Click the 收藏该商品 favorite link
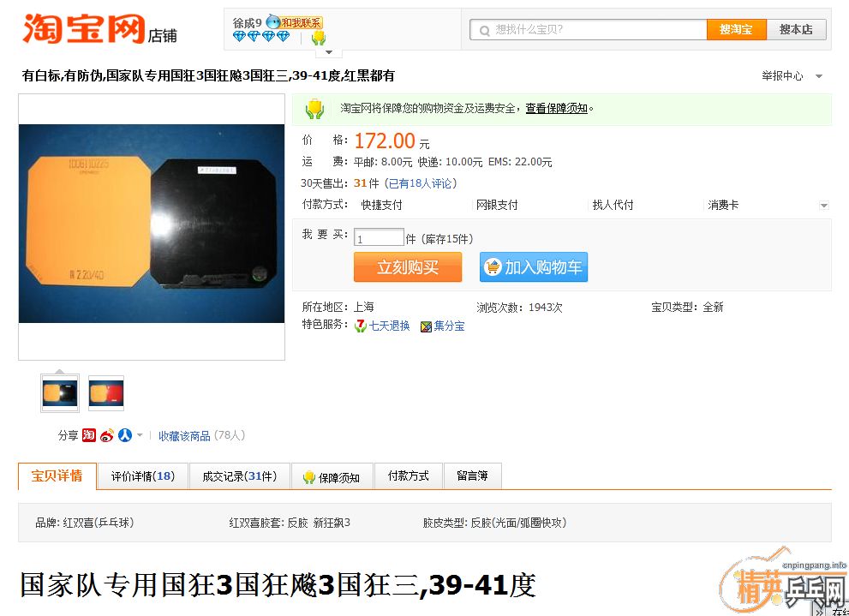The width and height of the screenshot is (849, 616). (x=184, y=436)
